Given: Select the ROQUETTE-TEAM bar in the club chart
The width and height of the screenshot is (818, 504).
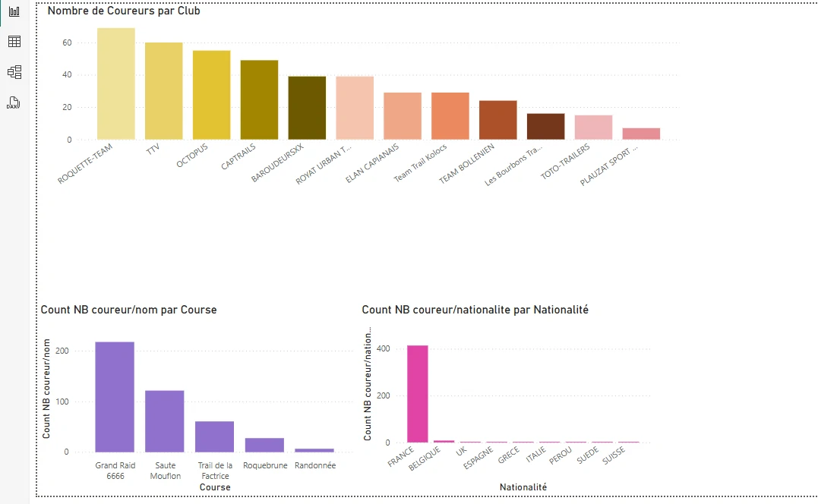Looking at the screenshot, I should tap(116, 84).
